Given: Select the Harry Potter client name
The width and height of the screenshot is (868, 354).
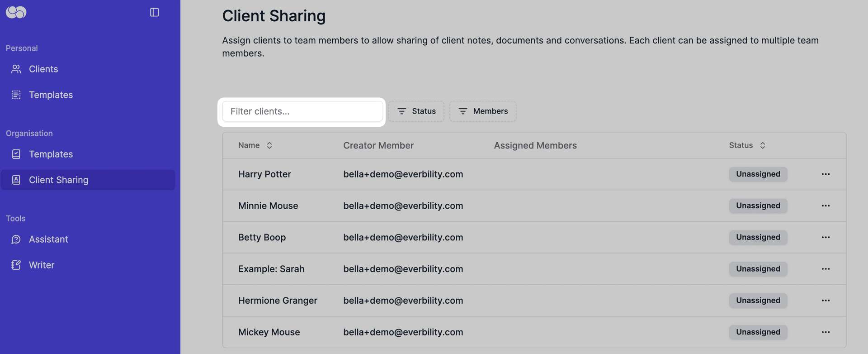Looking at the screenshot, I should (264, 174).
